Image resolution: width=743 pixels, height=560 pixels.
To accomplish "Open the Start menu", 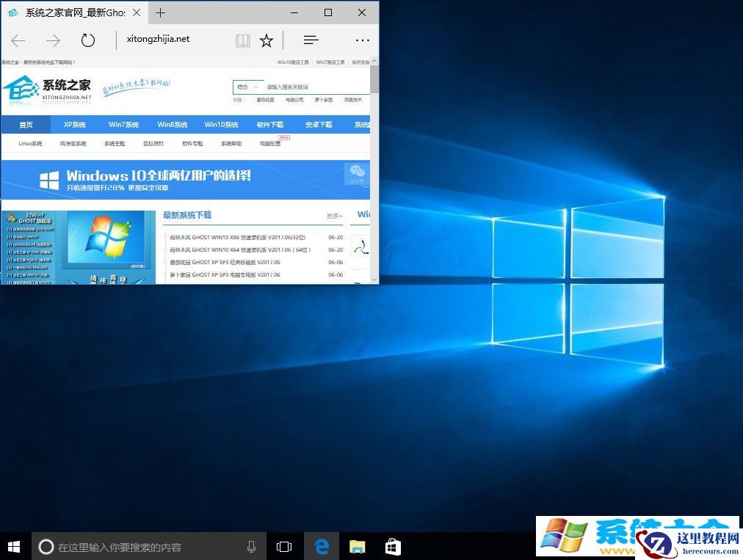I will pyautogui.click(x=14, y=546).
